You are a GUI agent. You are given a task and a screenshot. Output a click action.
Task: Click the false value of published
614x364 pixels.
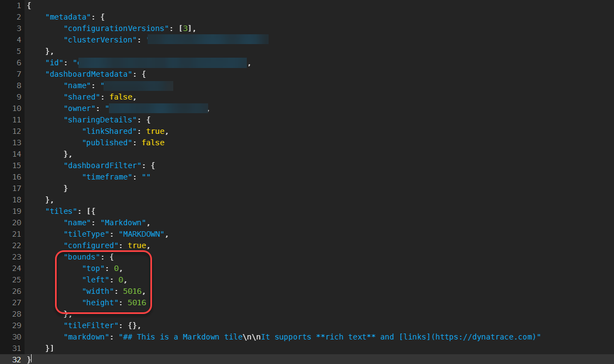pyautogui.click(x=153, y=143)
